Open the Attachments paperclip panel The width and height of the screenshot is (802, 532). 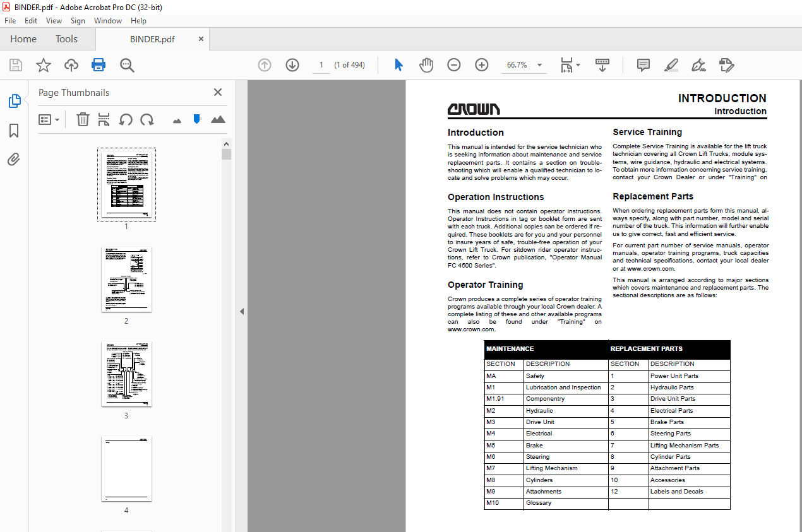point(14,159)
